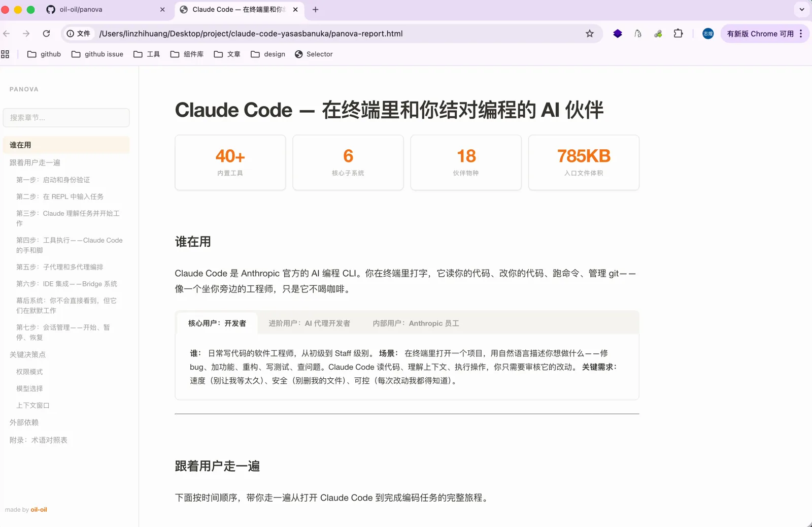812x527 pixels.
Task: Open the github issue bookmarks folder
Action: [97, 54]
